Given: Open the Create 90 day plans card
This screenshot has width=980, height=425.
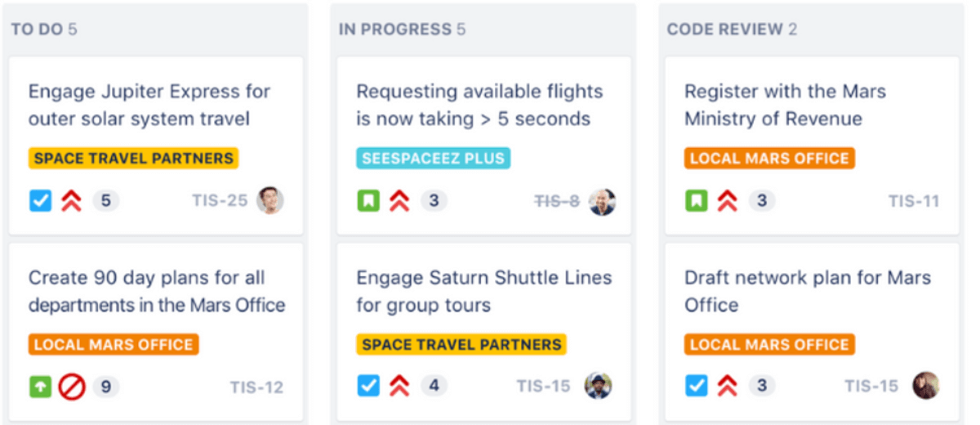Looking at the screenshot, I should (x=156, y=291).
